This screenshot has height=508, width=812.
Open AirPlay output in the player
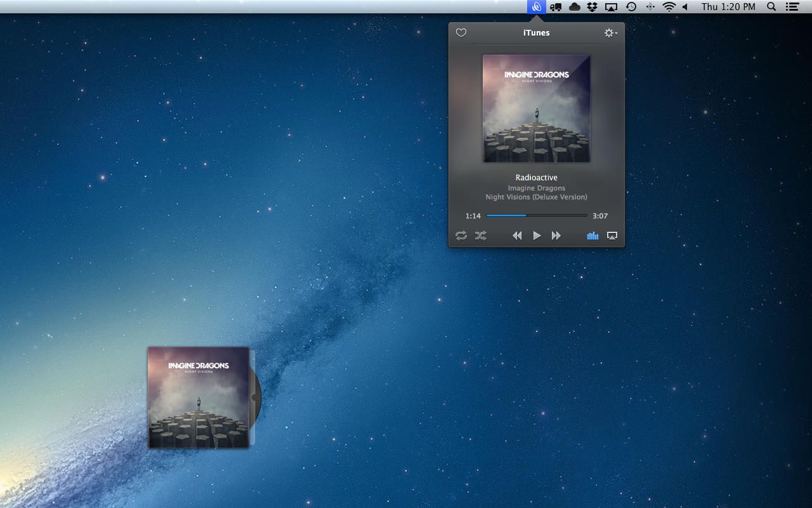[x=612, y=236]
